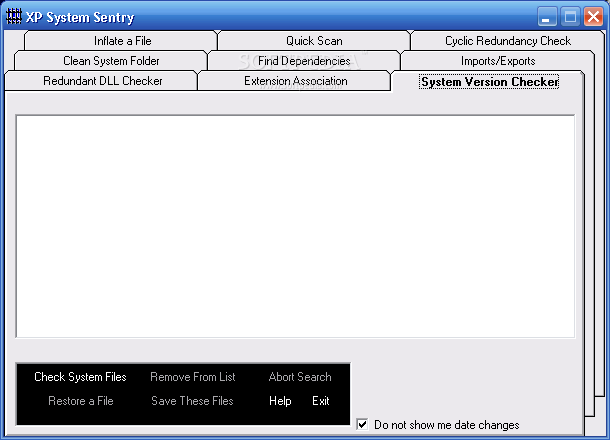The width and height of the screenshot is (610, 440).
Task: Click the window maximize button
Action: point(570,17)
